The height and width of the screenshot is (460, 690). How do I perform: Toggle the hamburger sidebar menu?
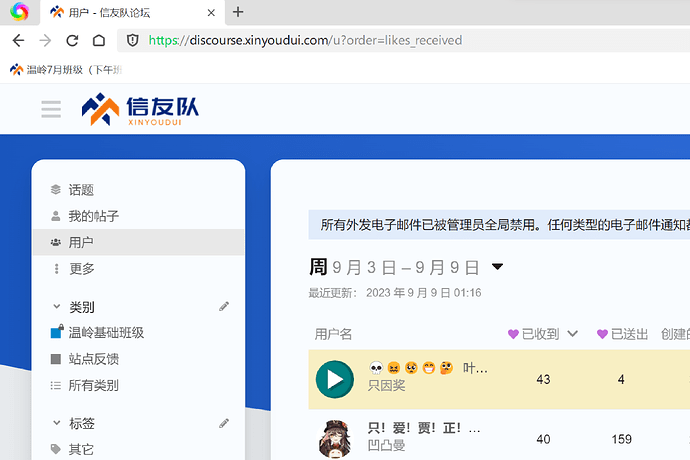pyautogui.click(x=51, y=109)
